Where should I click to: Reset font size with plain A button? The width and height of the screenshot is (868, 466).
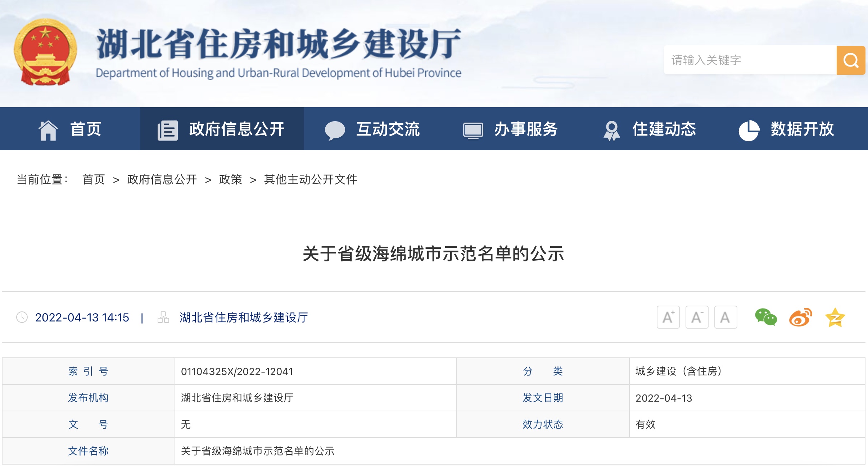click(725, 317)
